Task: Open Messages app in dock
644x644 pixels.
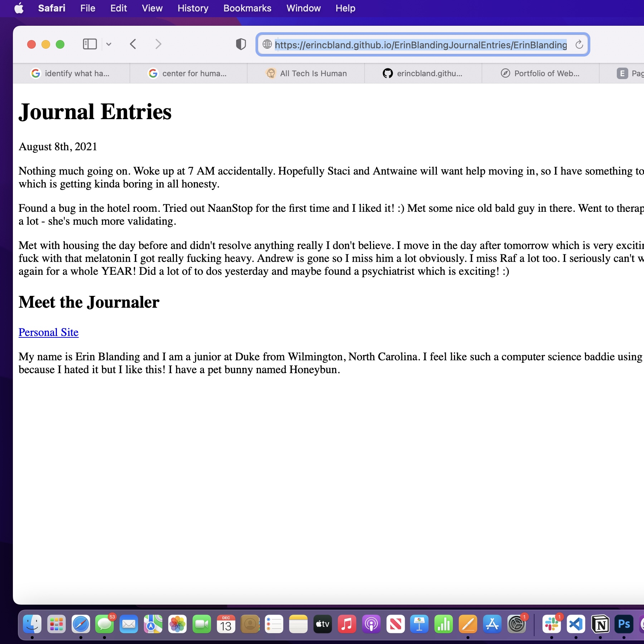Action: [104, 624]
